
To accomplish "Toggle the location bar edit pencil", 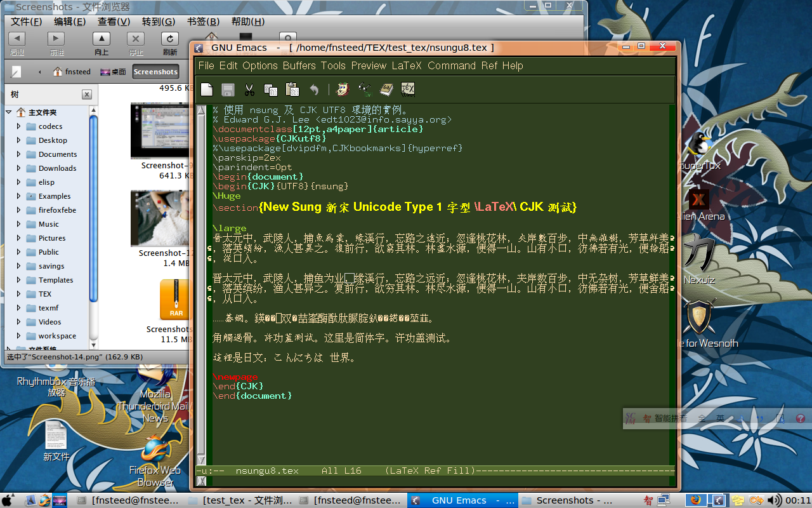I will click(16, 72).
